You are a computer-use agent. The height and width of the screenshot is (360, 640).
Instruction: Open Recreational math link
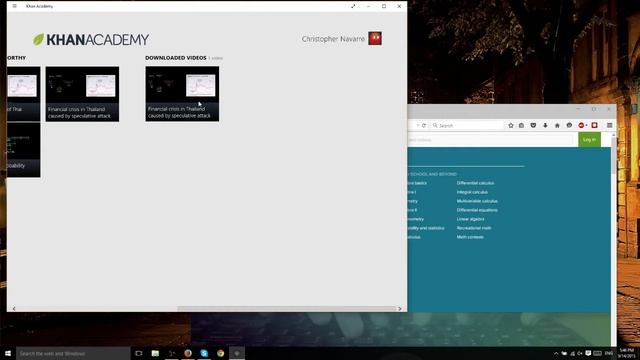point(473,228)
